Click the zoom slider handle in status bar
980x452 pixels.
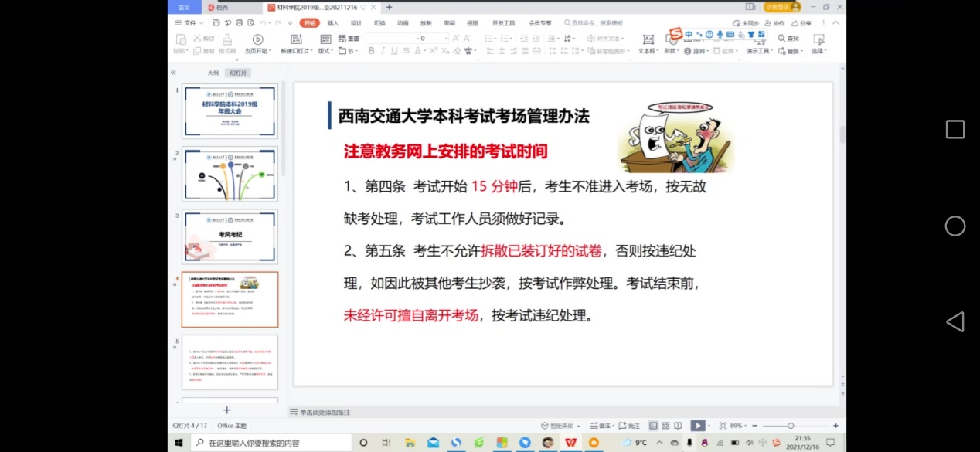(x=790, y=426)
